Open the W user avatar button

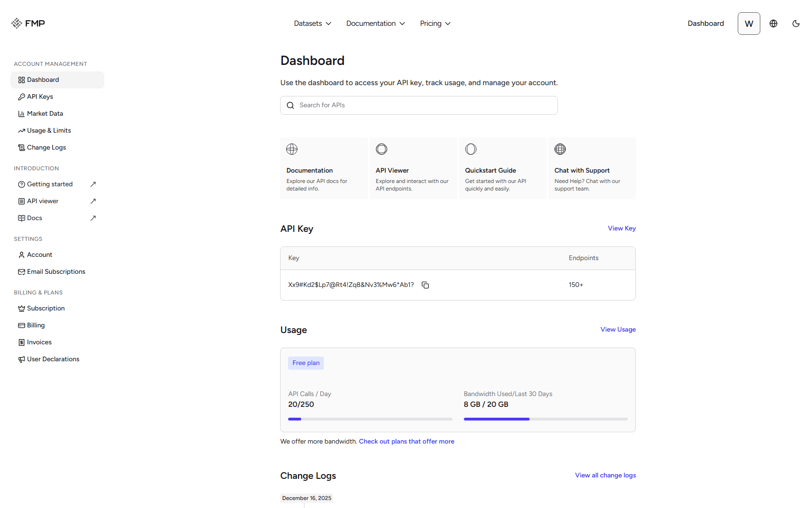(749, 24)
